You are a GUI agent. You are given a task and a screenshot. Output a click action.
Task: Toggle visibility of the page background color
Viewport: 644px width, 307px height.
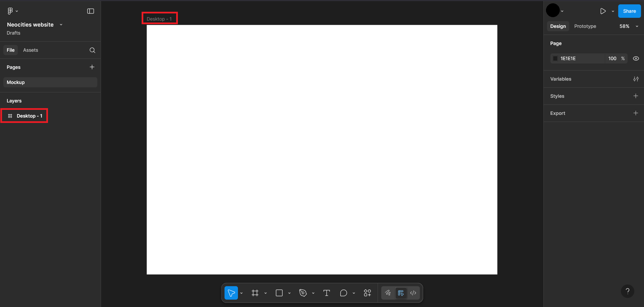[x=636, y=58]
